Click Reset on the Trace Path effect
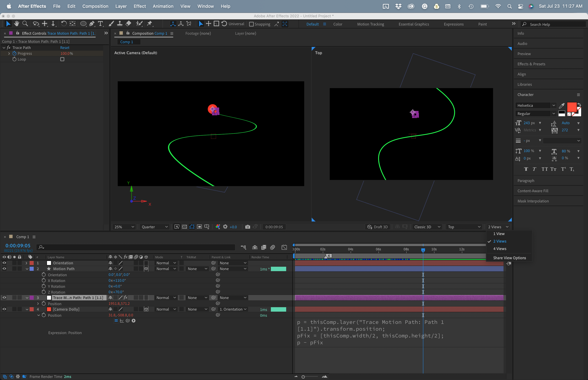Screen dimensions: 588x380 coord(65,47)
